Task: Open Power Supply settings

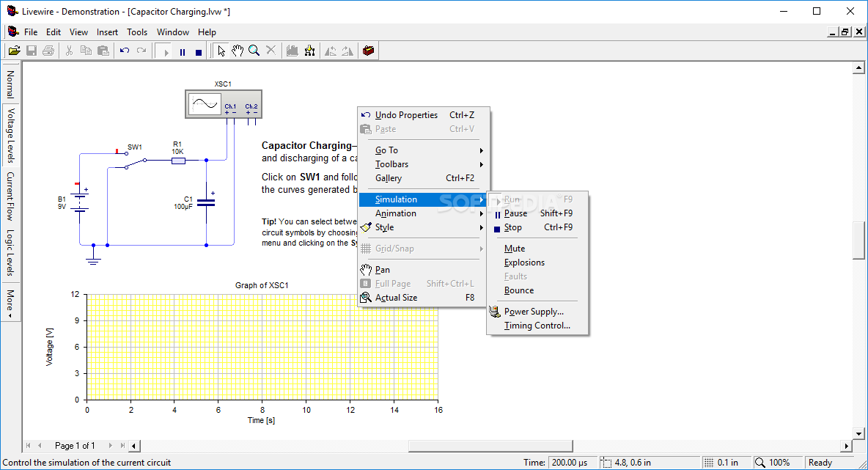Action: 537,312
